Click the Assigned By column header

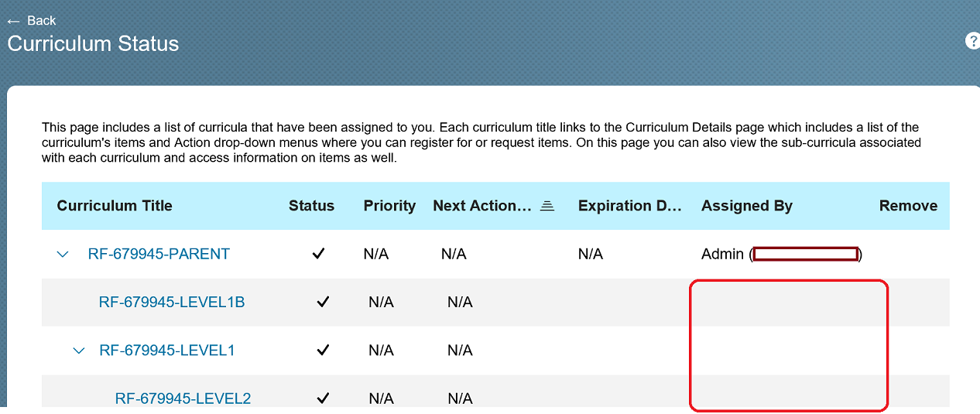click(x=747, y=206)
